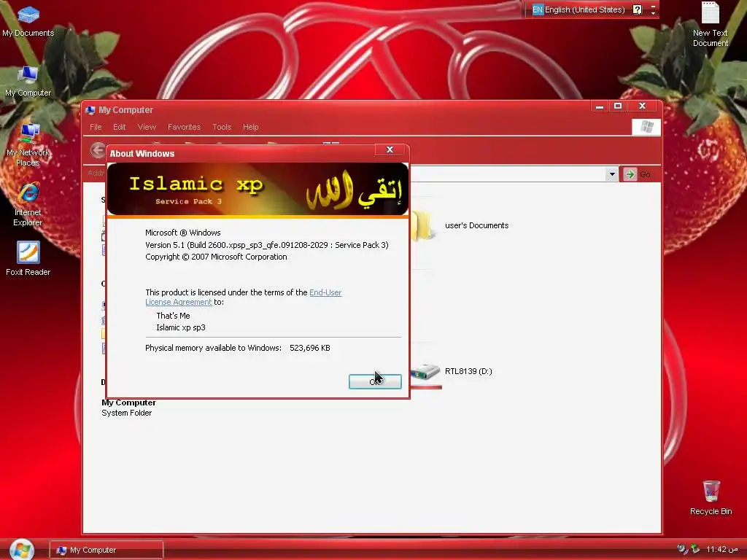Click the '523,696 KB' memory value
This screenshot has width=747, height=560.
[x=309, y=348]
